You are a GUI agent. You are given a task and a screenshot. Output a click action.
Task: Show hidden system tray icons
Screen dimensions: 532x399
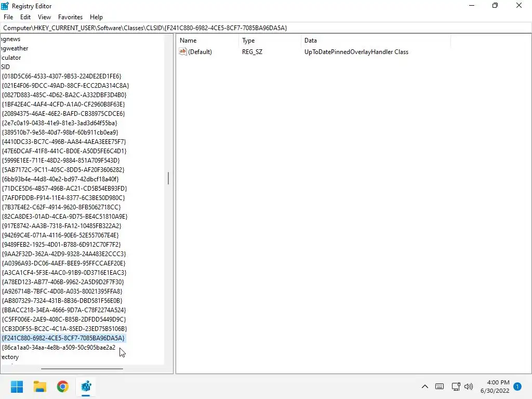tap(425, 387)
